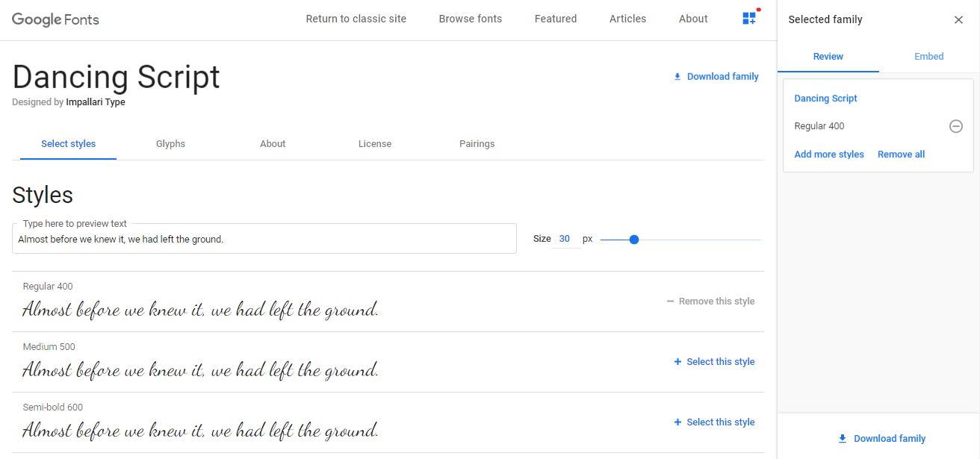This screenshot has width=980, height=459.
Task: Click the Semi-bold 600 preview sentence
Action: (x=200, y=430)
